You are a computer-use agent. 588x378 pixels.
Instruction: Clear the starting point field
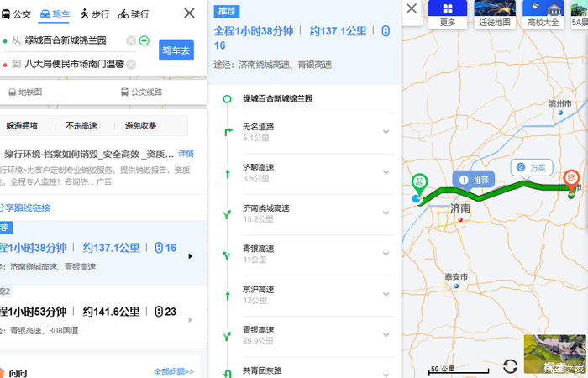(131, 40)
